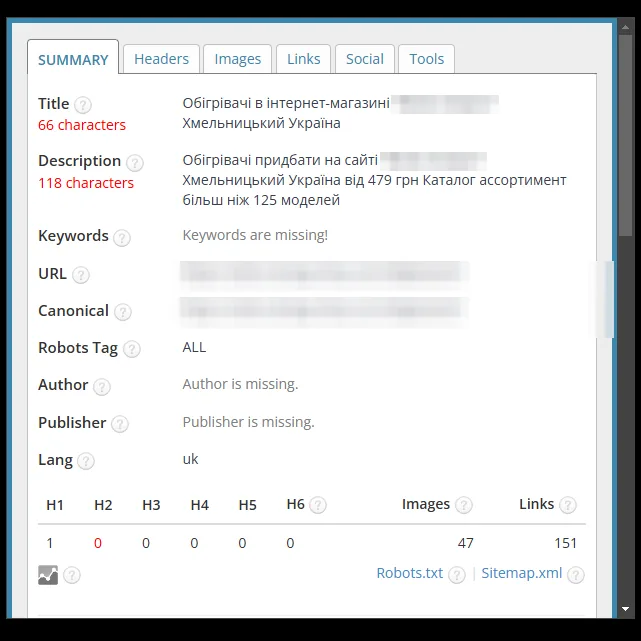Open the Sitemap.xml link

coord(522,573)
